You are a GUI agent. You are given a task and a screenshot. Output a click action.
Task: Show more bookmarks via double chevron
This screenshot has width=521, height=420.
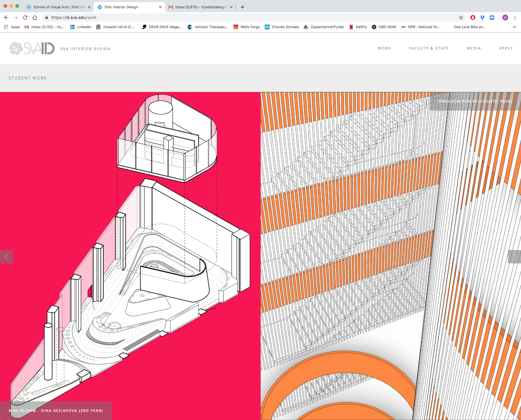pos(514,27)
